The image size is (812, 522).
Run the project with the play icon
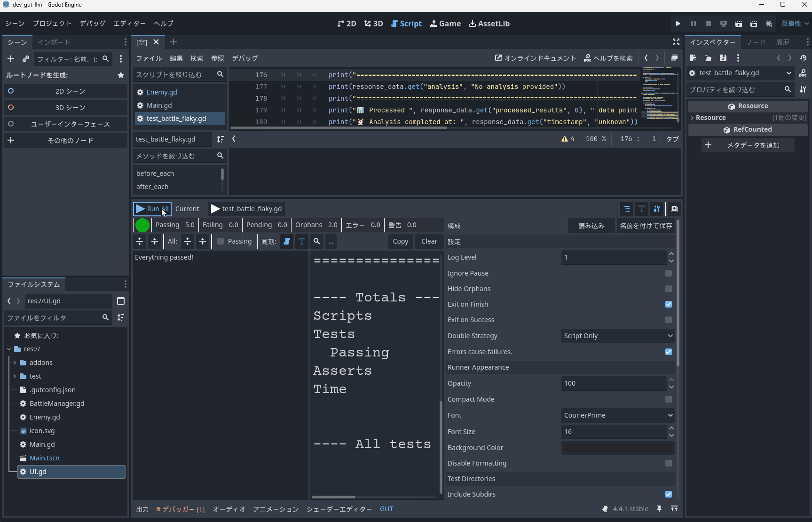pyautogui.click(x=678, y=24)
